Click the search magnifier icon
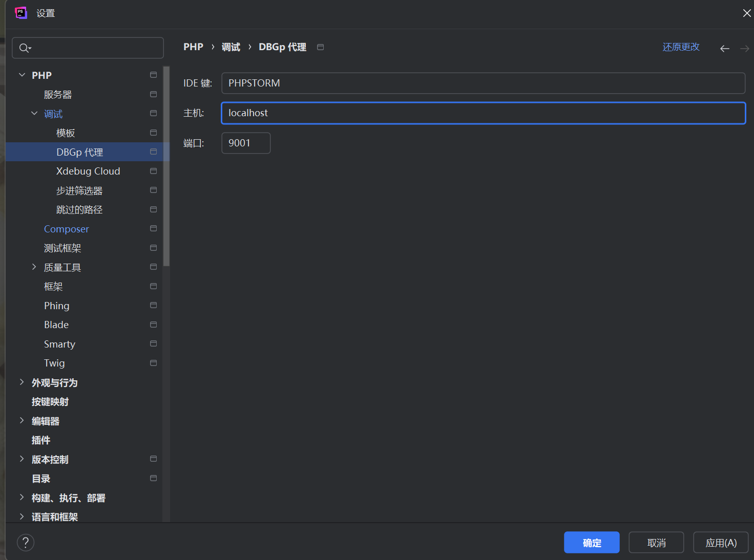The image size is (754, 560). 25,48
